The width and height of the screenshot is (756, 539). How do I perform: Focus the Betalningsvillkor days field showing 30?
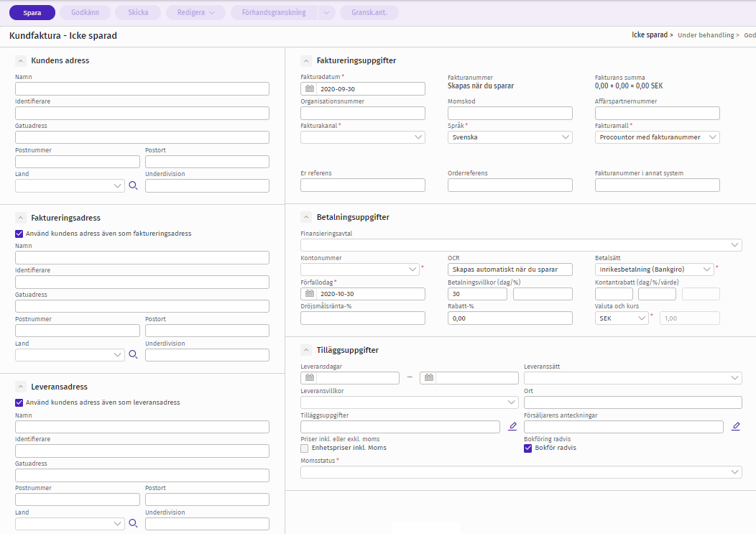coord(477,294)
